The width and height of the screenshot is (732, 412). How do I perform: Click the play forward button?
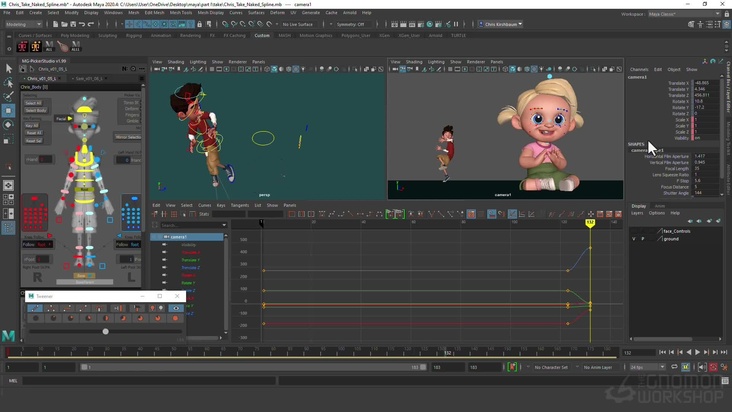point(697,352)
